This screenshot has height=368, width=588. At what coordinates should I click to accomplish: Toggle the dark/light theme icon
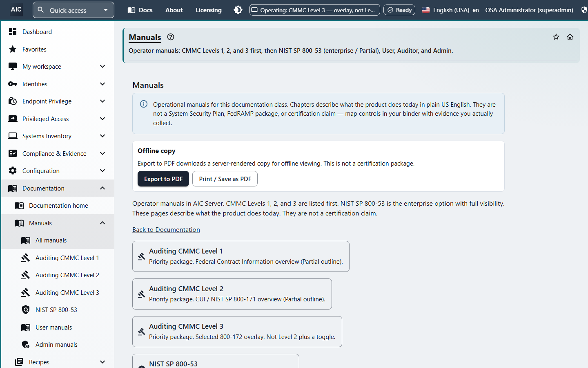click(238, 10)
